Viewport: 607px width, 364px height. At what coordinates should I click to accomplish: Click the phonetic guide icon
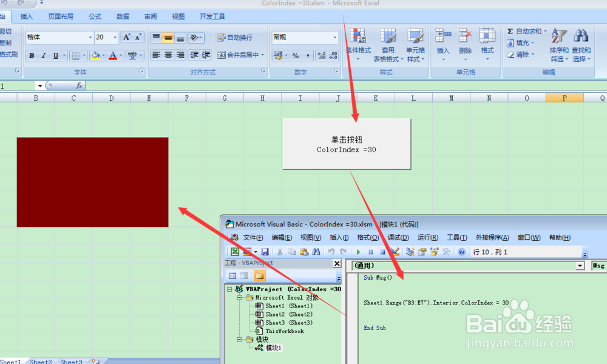click(x=132, y=55)
